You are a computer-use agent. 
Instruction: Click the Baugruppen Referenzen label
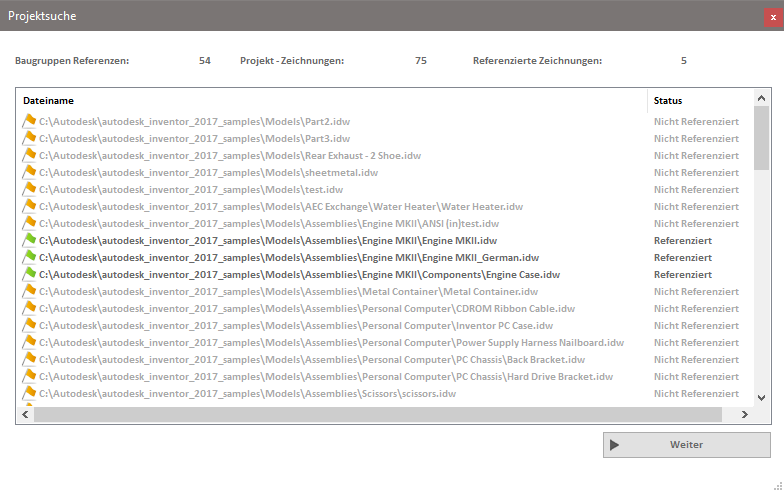[72, 60]
